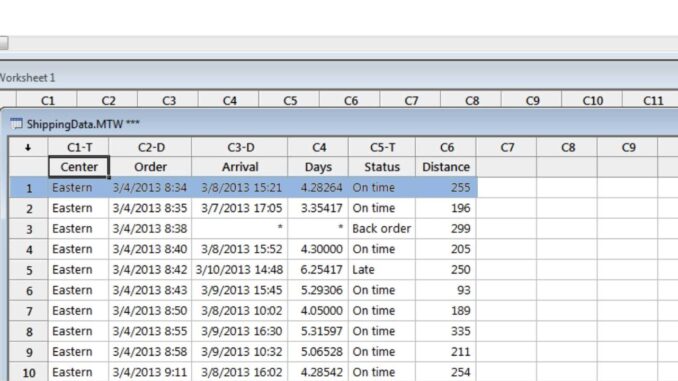Click days value 5.06528
The width and height of the screenshot is (678, 381).
point(318,352)
